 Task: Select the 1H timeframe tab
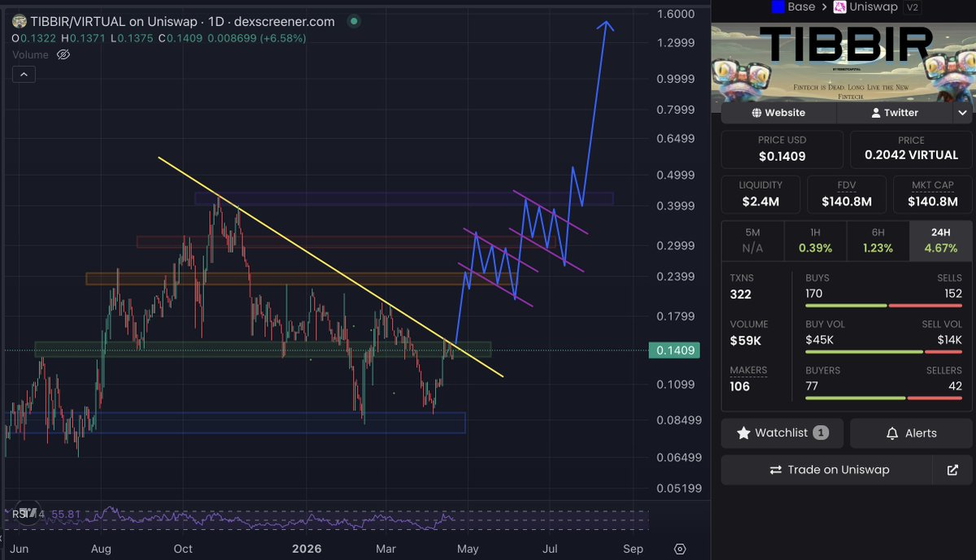pyautogui.click(x=815, y=241)
